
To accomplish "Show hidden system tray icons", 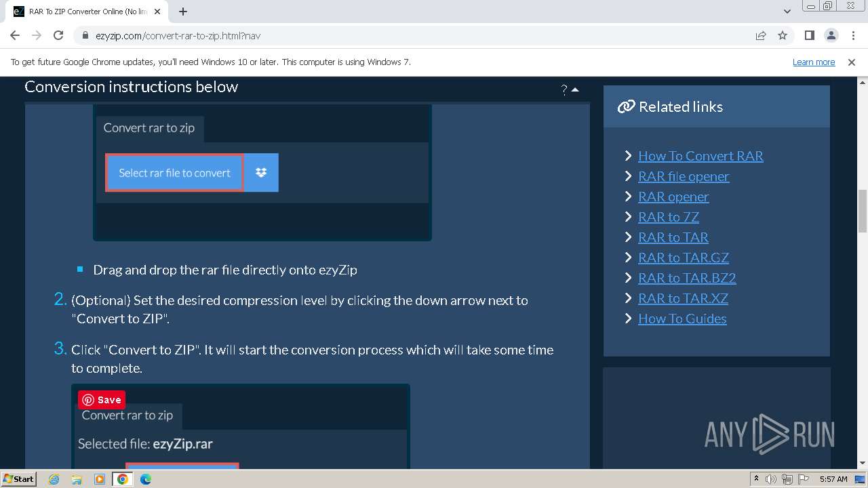I will [756, 479].
